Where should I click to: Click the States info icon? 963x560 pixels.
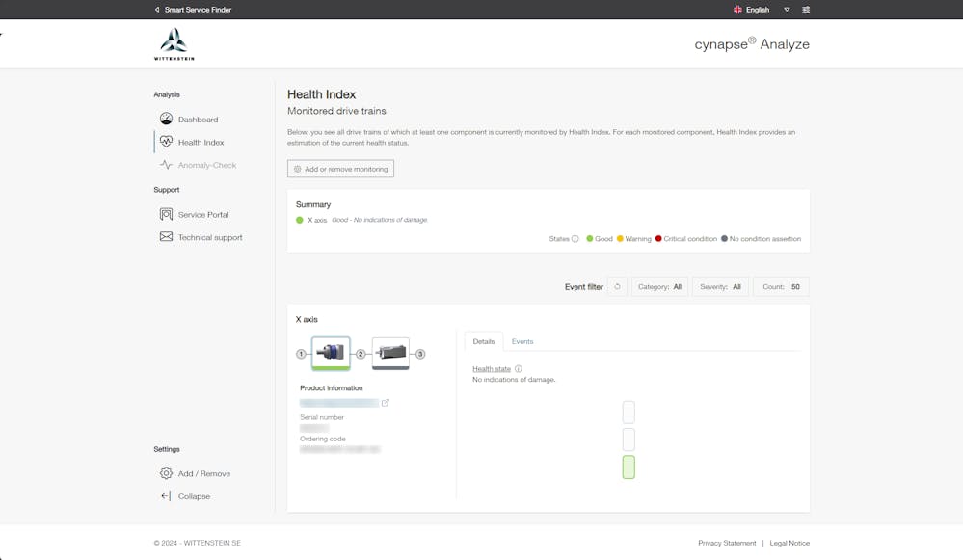[x=575, y=239]
